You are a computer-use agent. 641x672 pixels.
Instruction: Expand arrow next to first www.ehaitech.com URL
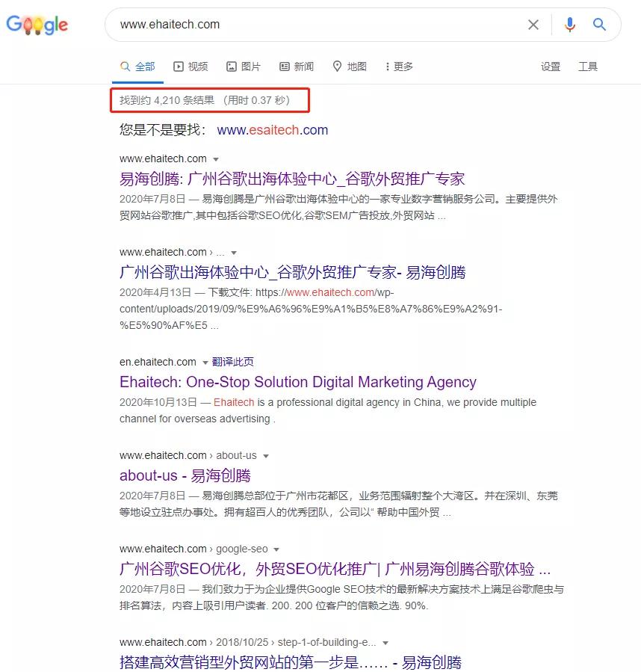[216, 159]
